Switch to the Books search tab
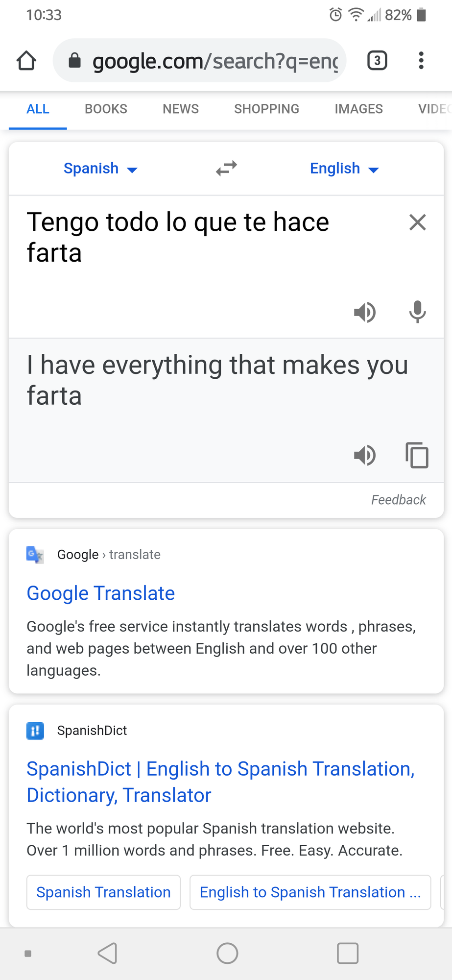 pos(106,109)
